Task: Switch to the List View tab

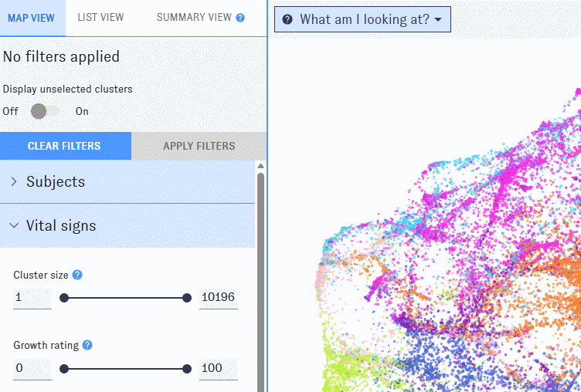Action: tap(100, 18)
